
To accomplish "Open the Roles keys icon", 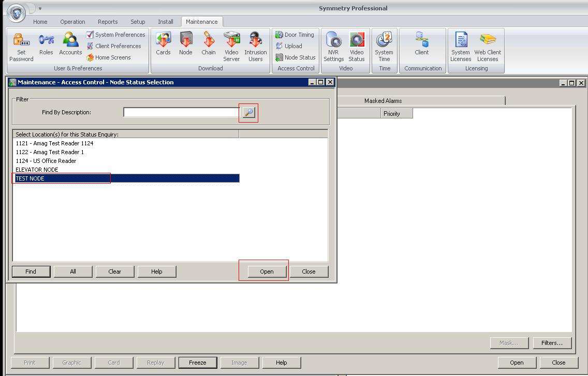I will tap(46, 44).
